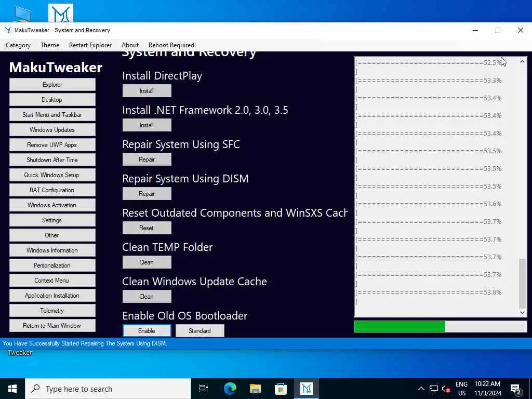Click the DISM repair status message

(85, 343)
